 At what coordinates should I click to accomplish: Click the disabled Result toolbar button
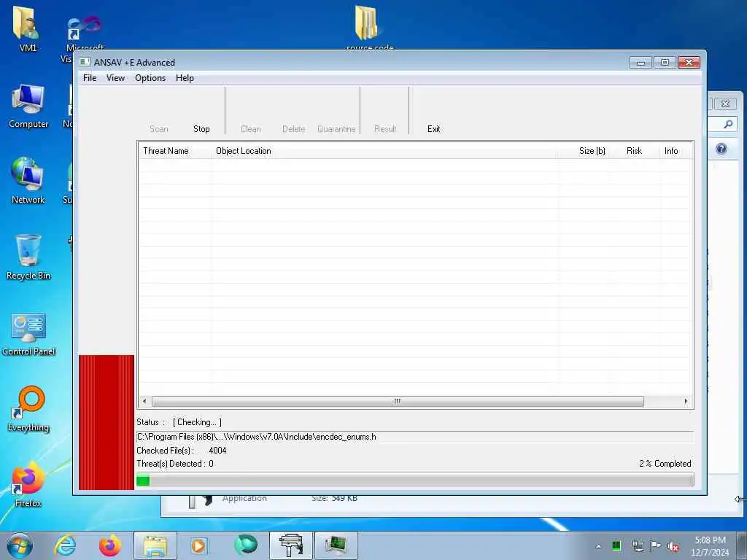pyautogui.click(x=385, y=129)
